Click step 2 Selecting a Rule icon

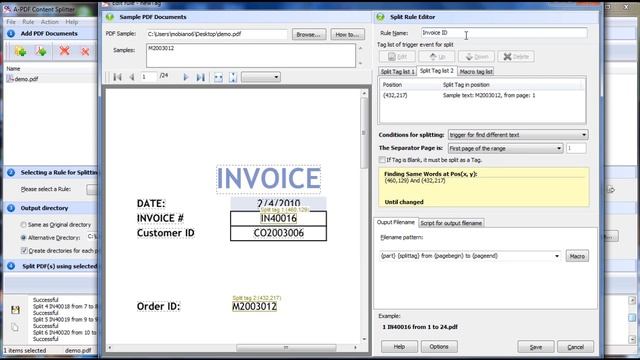pos(11,172)
